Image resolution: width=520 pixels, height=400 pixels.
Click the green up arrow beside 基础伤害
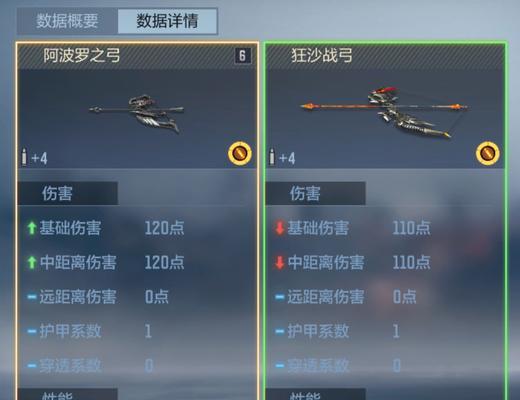(32, 228)
